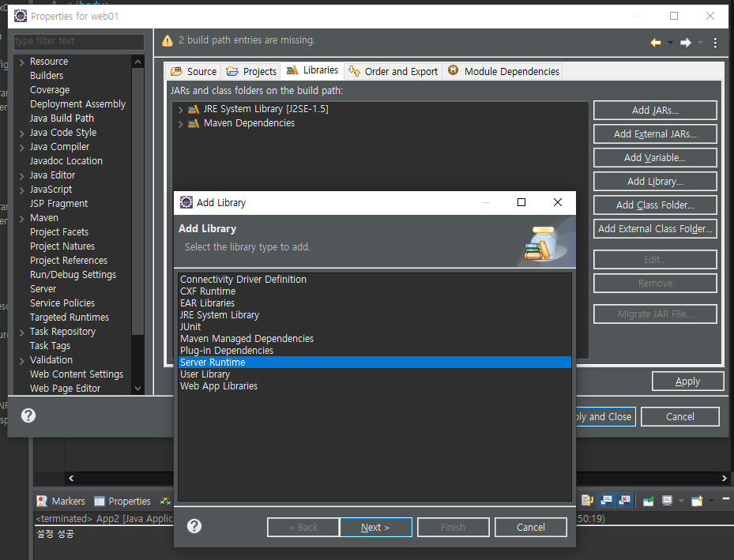Screen dimensions: 734x560
Task: Open the Module Dependencies tab
Action: coord(503,72)
